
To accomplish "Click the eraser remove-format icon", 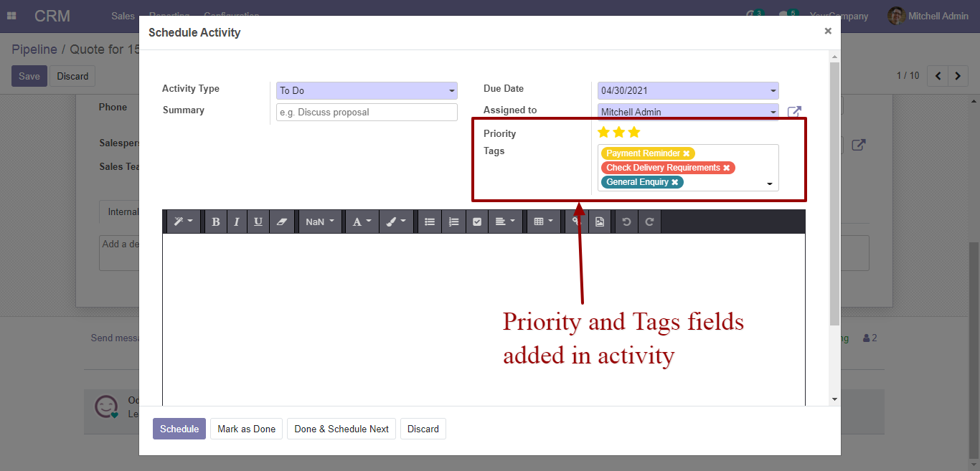I will click(281, 222).
